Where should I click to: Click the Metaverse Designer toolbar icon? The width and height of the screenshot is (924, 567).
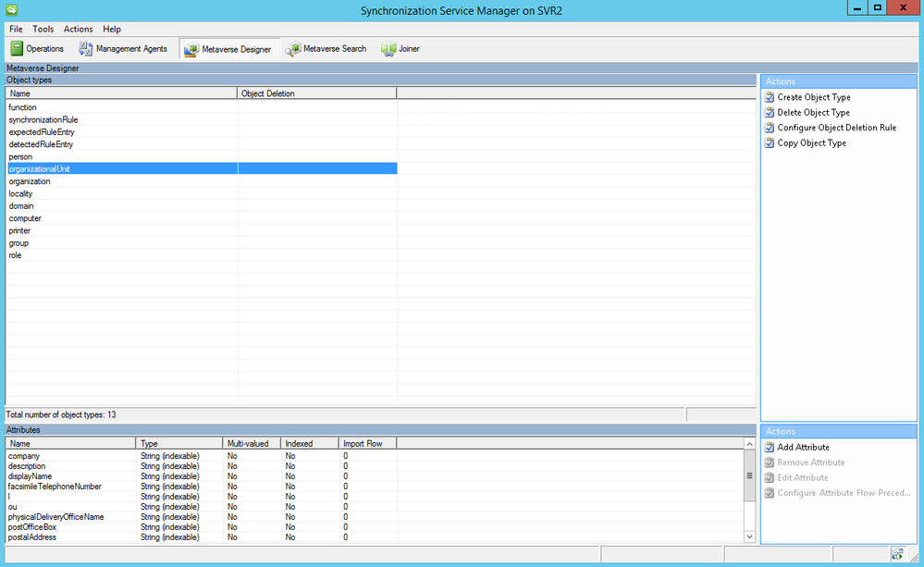[x=191, y=50]
